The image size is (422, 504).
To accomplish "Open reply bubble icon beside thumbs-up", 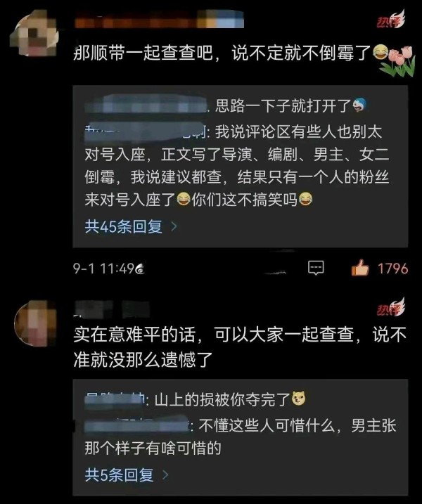I will click(x=316, y=268).
